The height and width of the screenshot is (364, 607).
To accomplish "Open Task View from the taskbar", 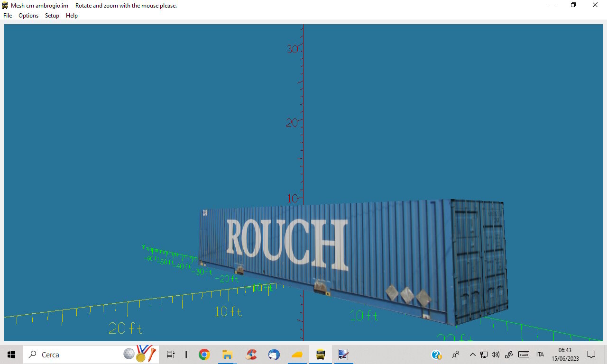I will [x=171, y=355].
